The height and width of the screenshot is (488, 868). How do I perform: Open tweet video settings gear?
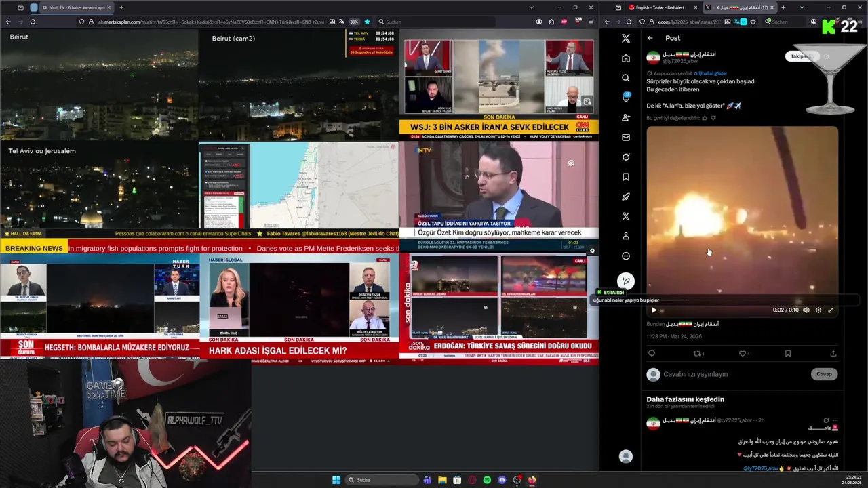(818, 310)
